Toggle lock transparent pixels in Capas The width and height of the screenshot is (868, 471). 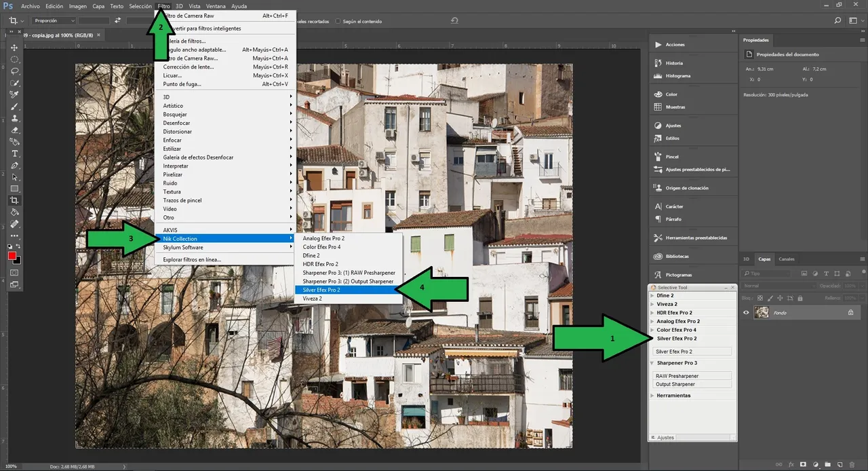(760, 298)
